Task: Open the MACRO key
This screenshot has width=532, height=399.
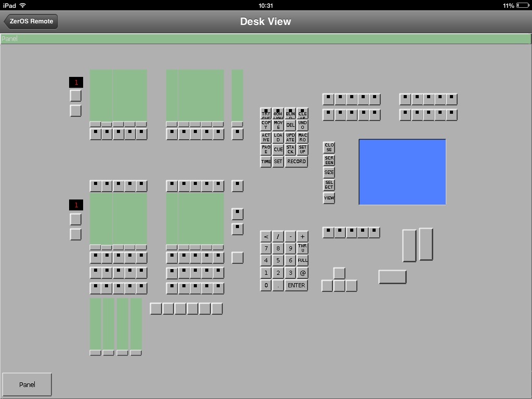Action: pyautogui.click(x=303, y=137)
